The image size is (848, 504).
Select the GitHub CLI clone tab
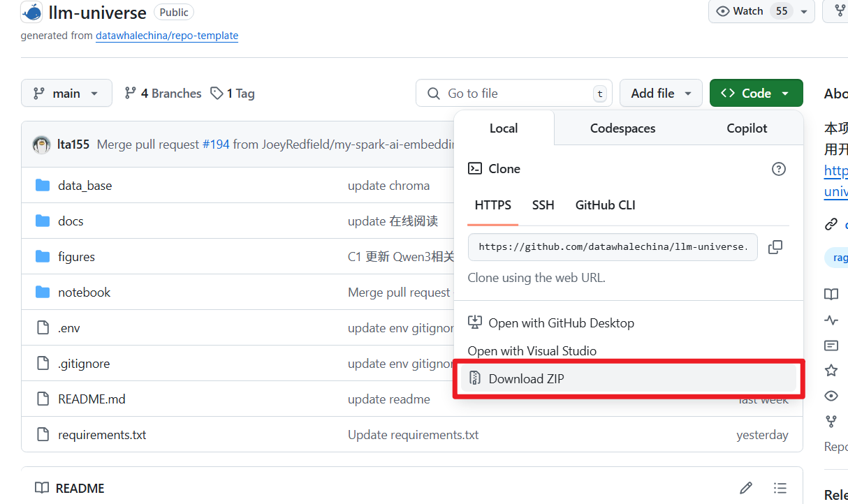pyautogui.click(x=605, y=205)
